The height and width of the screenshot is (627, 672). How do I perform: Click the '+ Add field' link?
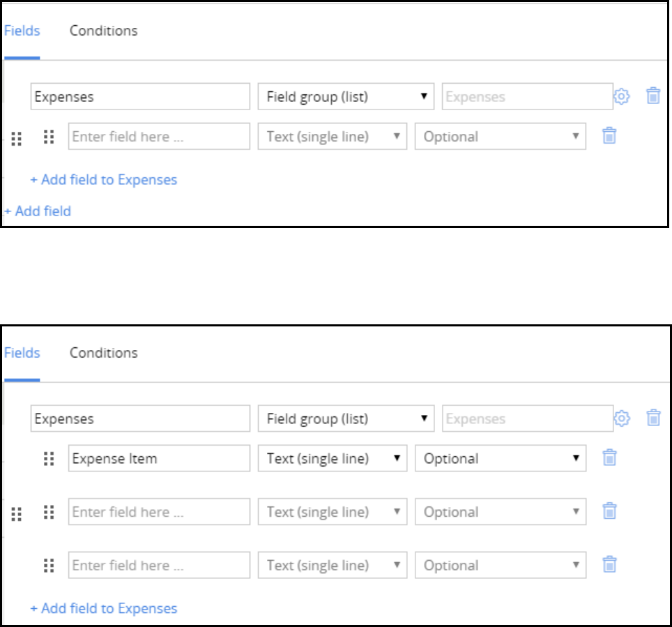point(38,211)
